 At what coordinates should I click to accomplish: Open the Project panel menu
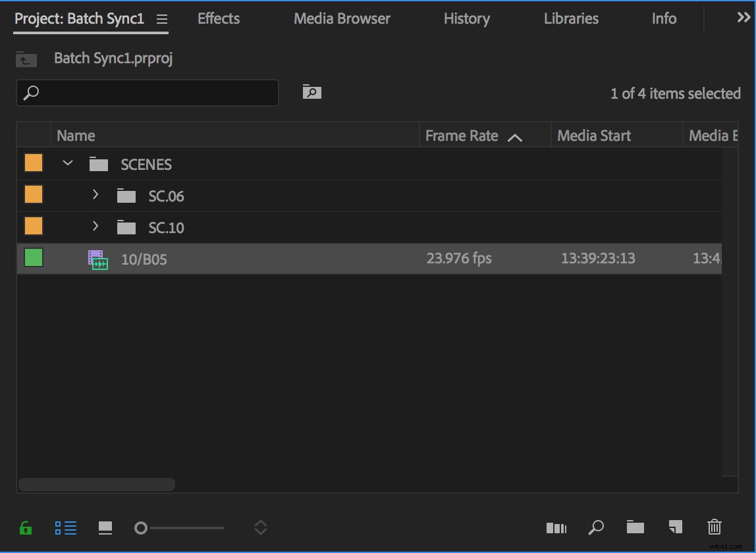pos(162,19)
